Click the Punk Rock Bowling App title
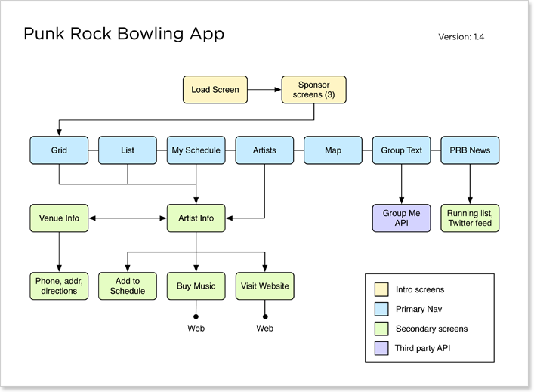The image size is (534, 392). coord(124,34)
